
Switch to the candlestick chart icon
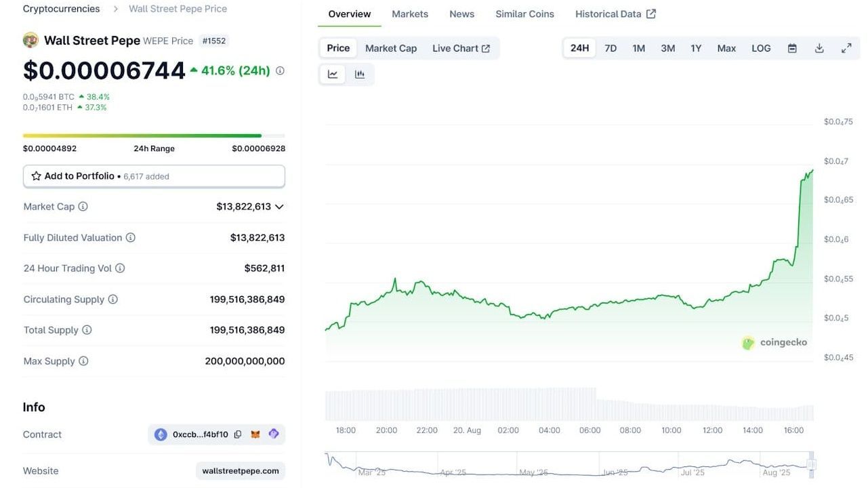(x=359, y=74)
